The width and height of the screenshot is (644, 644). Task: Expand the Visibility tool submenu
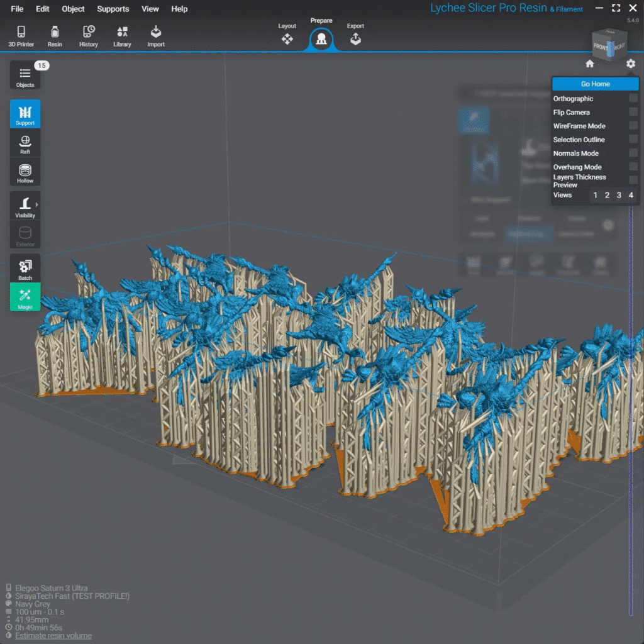point(36,205)
